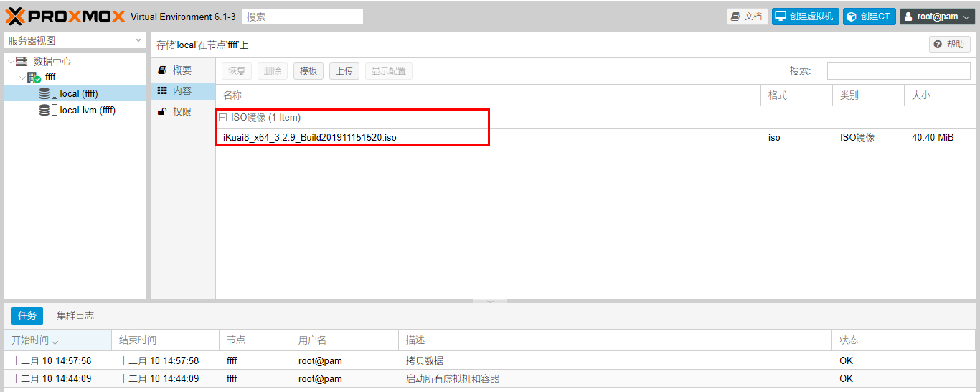Click monitor icon on 创建虚拟机
Viewport: 980px width, 392px height.
click(781, 16)
